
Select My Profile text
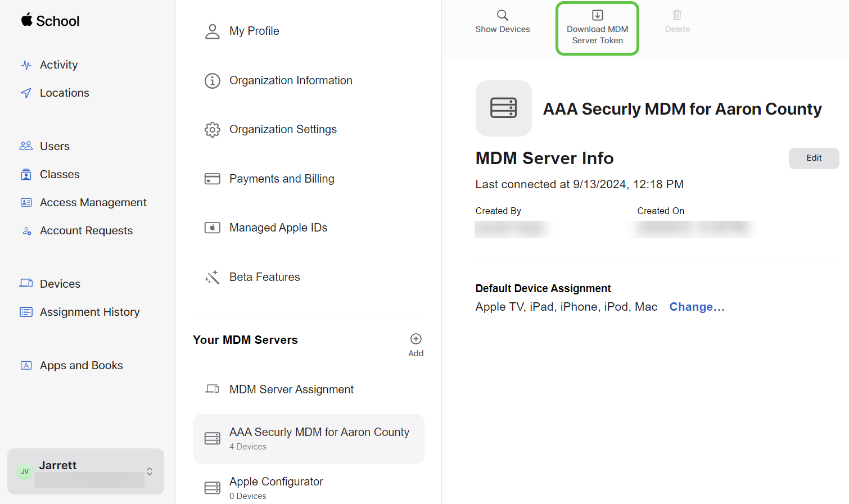tap(254, 31)
